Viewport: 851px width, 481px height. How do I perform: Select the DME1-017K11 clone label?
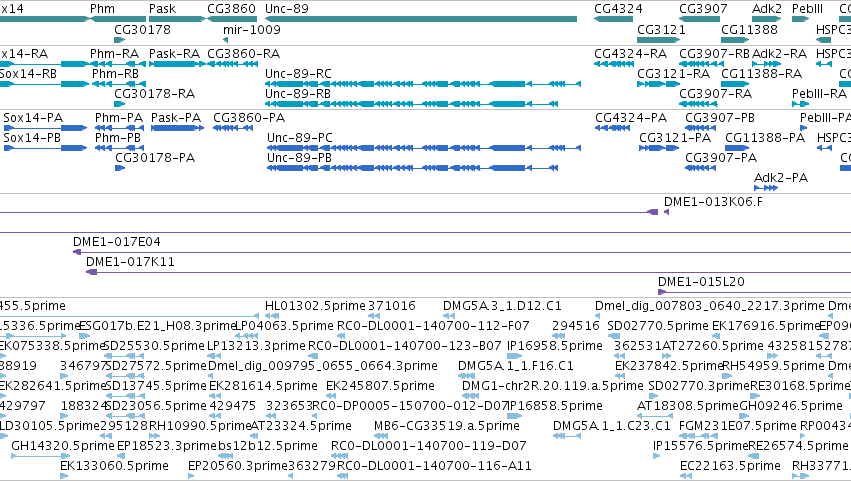click(130, 262)
